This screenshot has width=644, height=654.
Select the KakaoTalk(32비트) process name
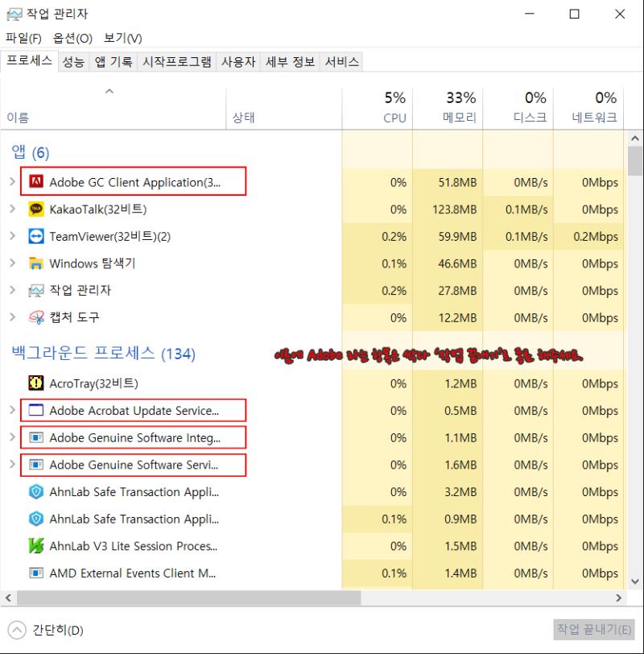pos(98,209)
